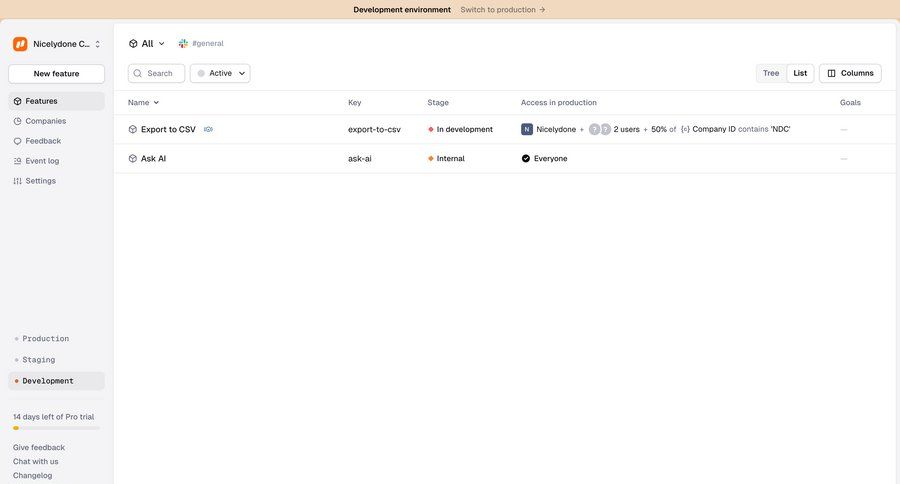
Task: Click the Features cube sidebar icon
Action: 17,101
